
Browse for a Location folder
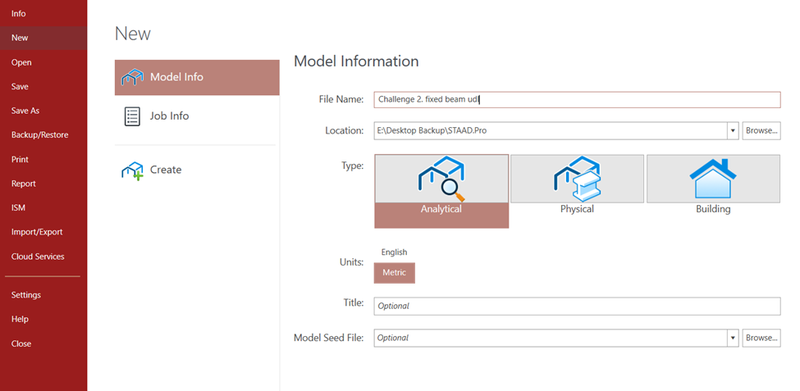coord(761,131)
